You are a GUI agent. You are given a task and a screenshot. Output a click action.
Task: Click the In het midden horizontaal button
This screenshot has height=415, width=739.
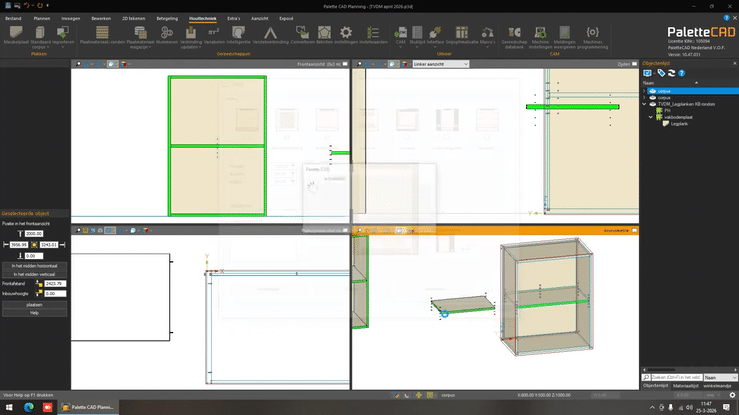[34, 267]
